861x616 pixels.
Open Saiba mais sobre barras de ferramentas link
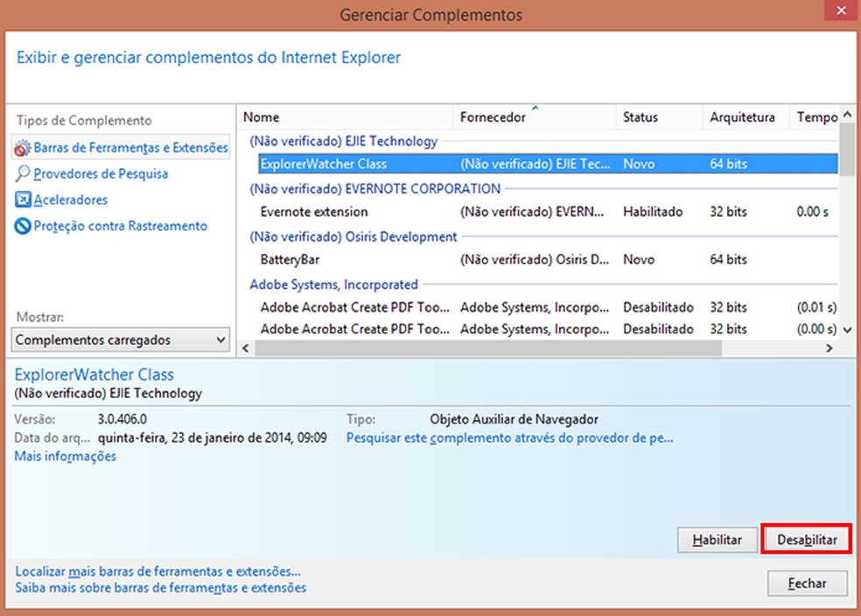160,588
